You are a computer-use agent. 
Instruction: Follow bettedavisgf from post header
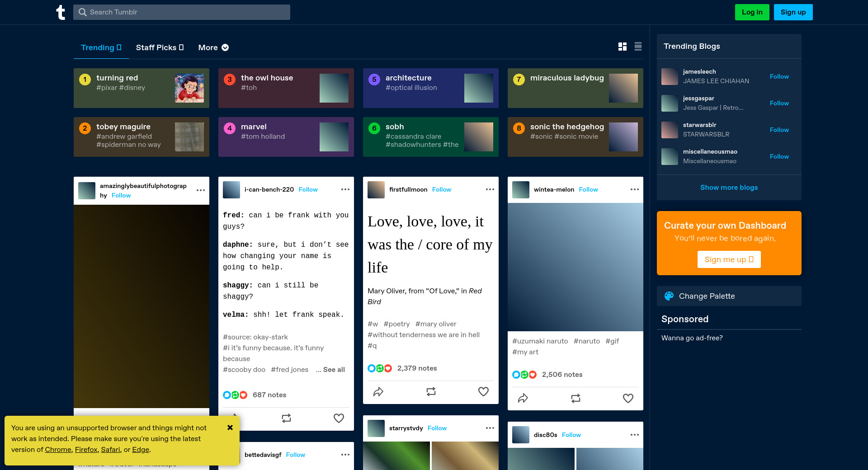[296, 455]
